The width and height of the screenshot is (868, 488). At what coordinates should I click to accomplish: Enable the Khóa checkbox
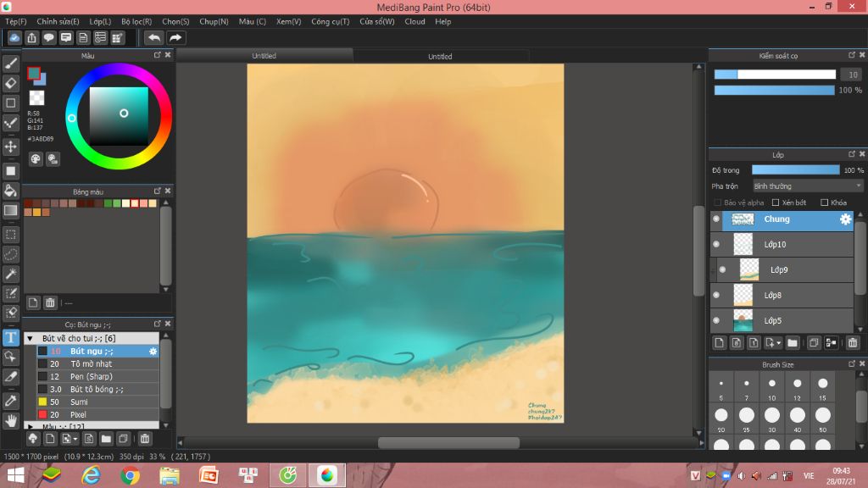(x=824, y=202)
